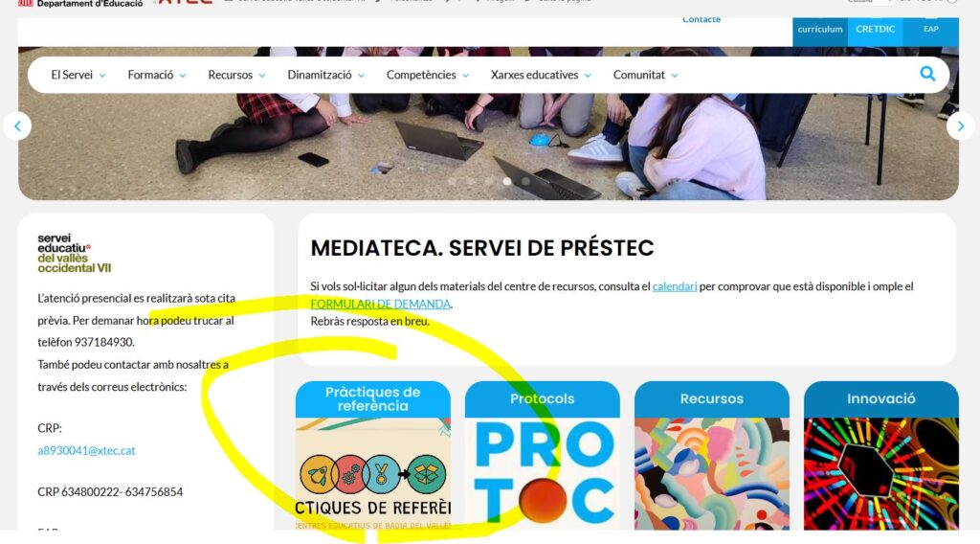The image size is (980, 544).
Task: Open the Innovació thumbnail card
Action: (881, 455)
